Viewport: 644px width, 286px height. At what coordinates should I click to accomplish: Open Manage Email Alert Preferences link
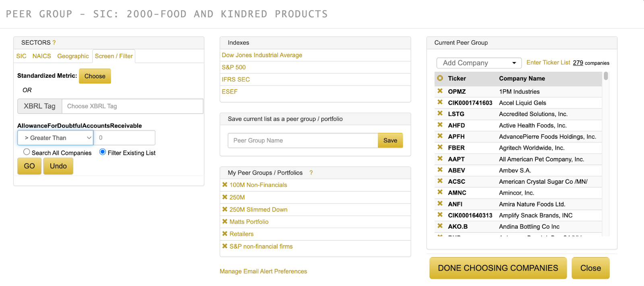[x=263, y=271]
